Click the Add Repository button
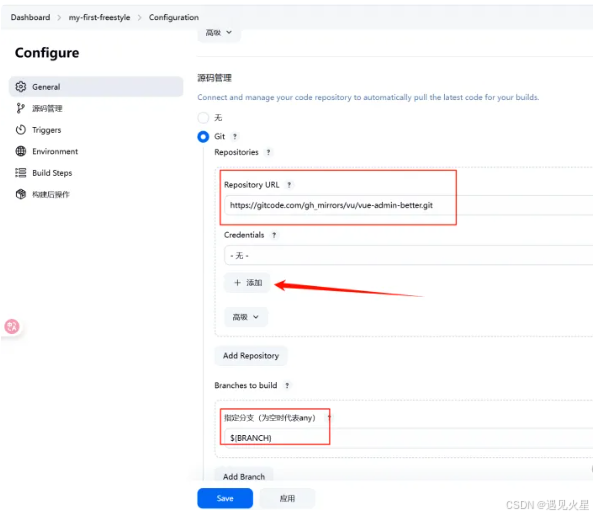Image resolution: width=593 pixels, height=516 pixels. pos(251,356)
